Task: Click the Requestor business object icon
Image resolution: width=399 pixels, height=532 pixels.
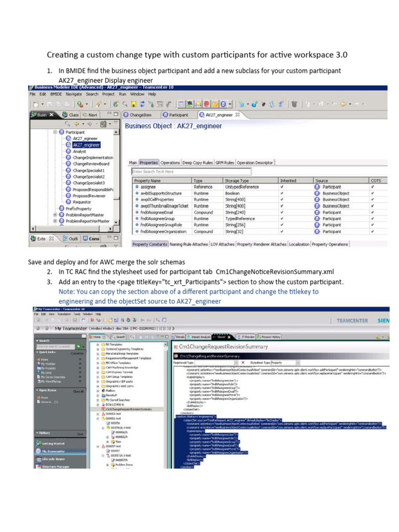Action: [69, 202]
